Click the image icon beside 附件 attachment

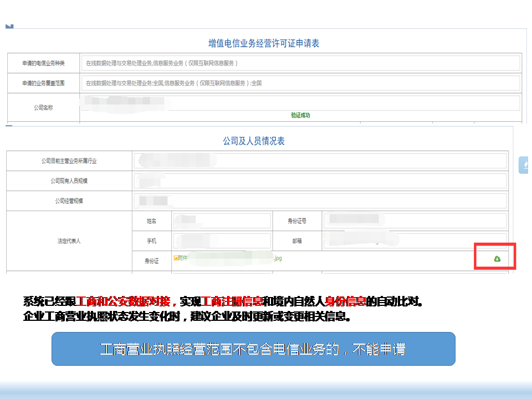176,258
